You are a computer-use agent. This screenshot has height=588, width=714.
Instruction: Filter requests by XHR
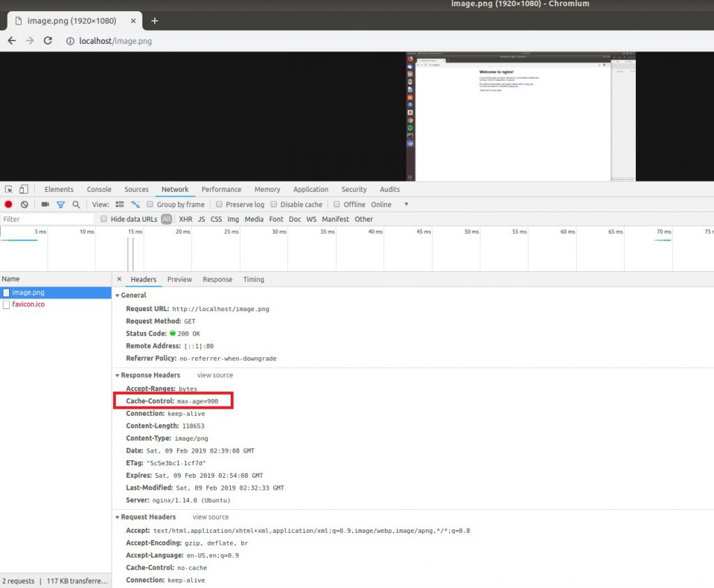point(185,219)
